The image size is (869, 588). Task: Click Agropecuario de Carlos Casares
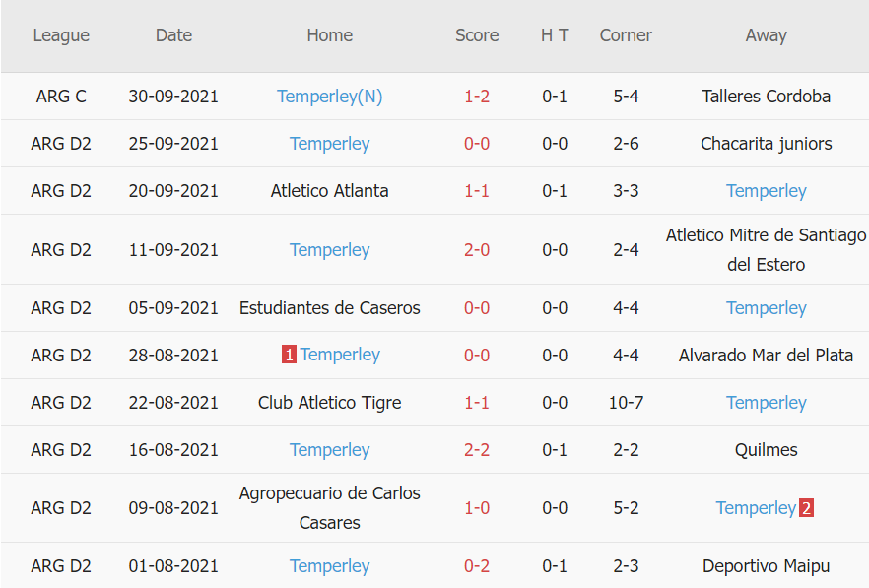click(329, 508)
